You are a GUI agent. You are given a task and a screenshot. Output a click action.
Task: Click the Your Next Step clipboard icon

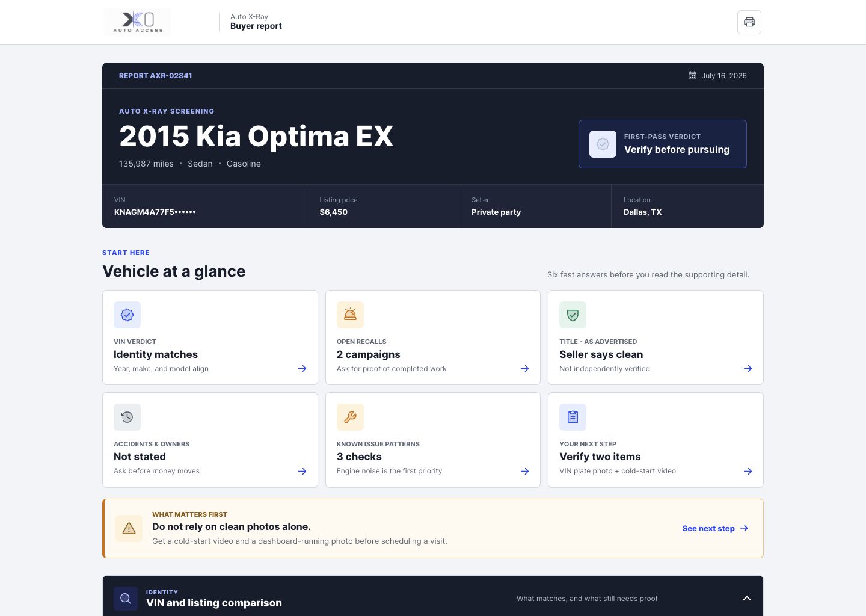click(x=573, y=417)
